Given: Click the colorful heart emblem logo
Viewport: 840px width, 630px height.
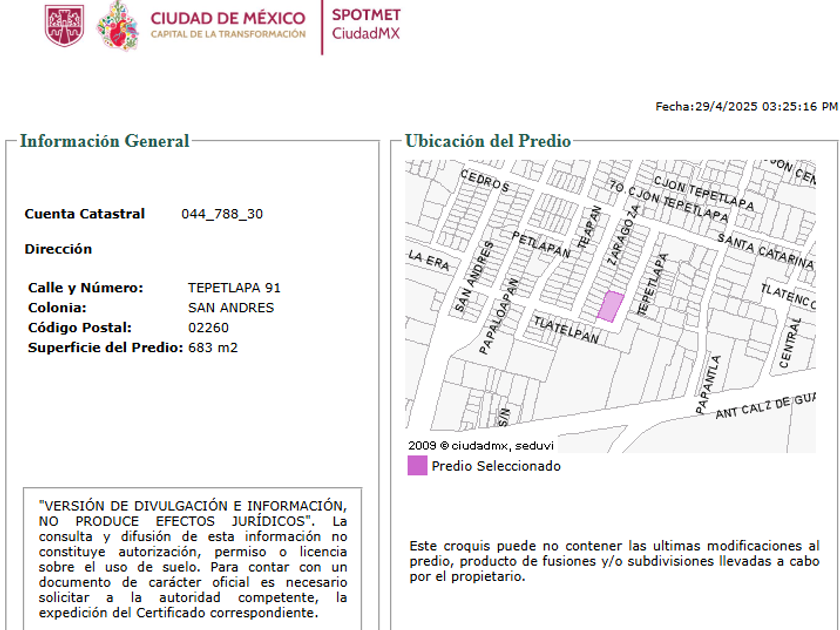Looking at the screenshot, I should 117,26.
